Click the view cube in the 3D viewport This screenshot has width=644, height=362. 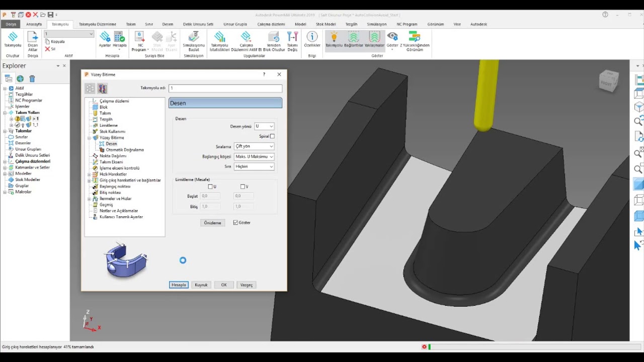pyautogui.click(x=608, y=81)
